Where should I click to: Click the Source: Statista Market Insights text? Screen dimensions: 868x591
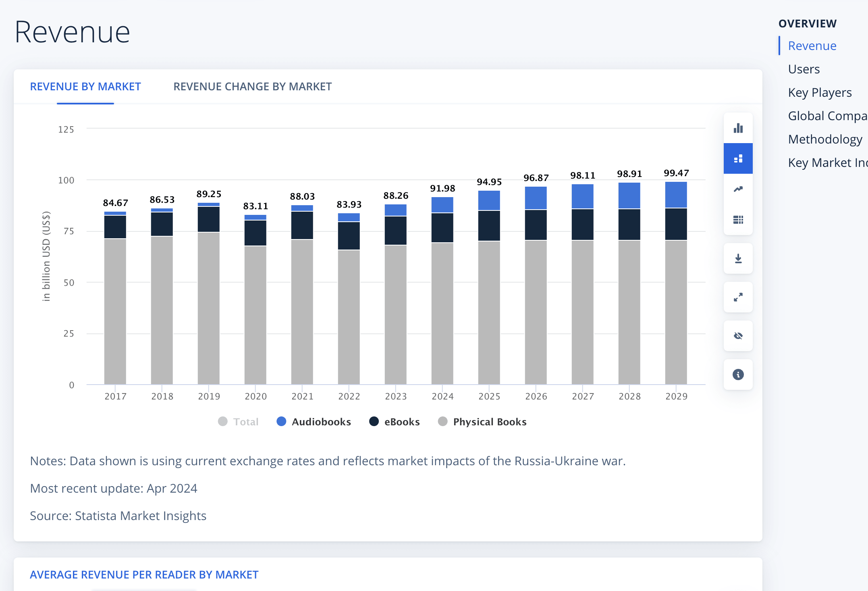click(x=118, y=516)
